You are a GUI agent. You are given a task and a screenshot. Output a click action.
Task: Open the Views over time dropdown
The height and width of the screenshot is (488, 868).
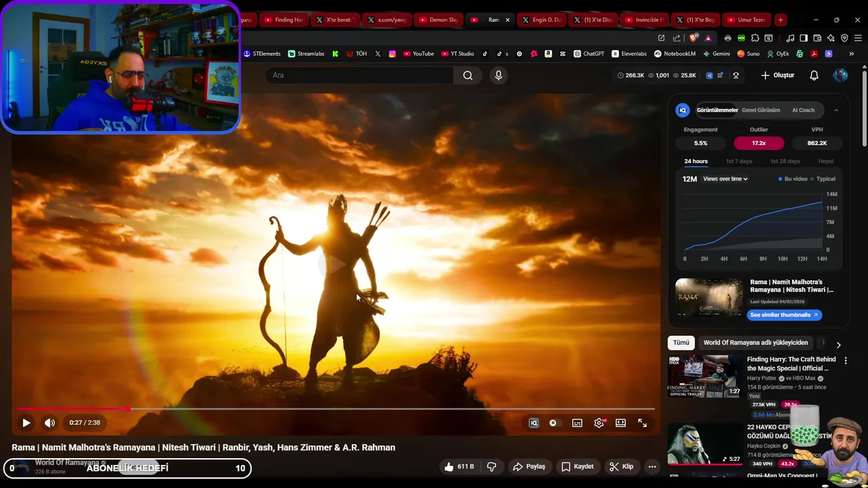tap(725, 179)
